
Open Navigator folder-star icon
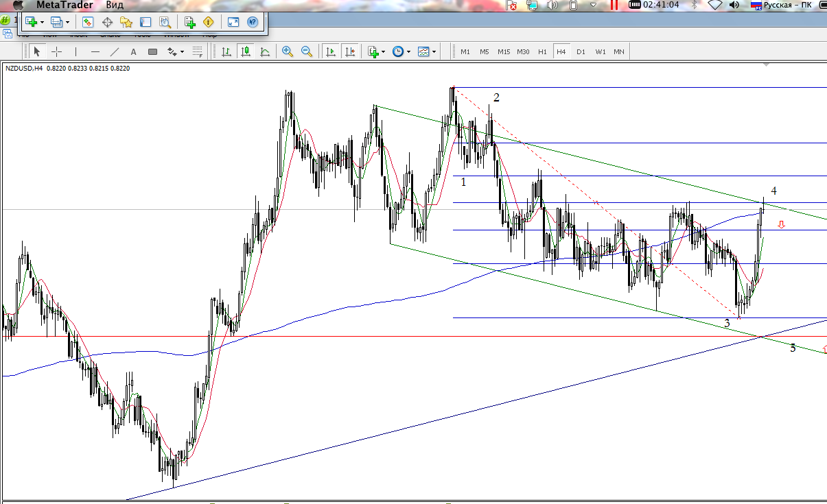click(126, 22)
